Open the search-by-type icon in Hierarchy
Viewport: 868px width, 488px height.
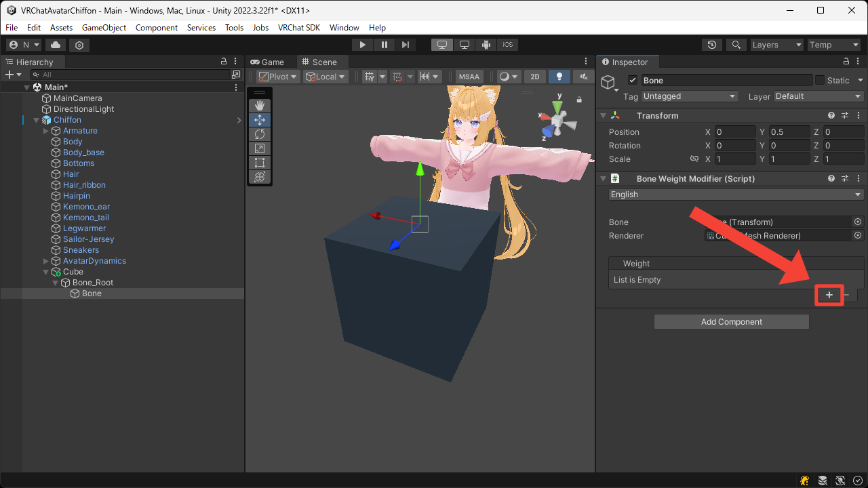tap(235, 75)
